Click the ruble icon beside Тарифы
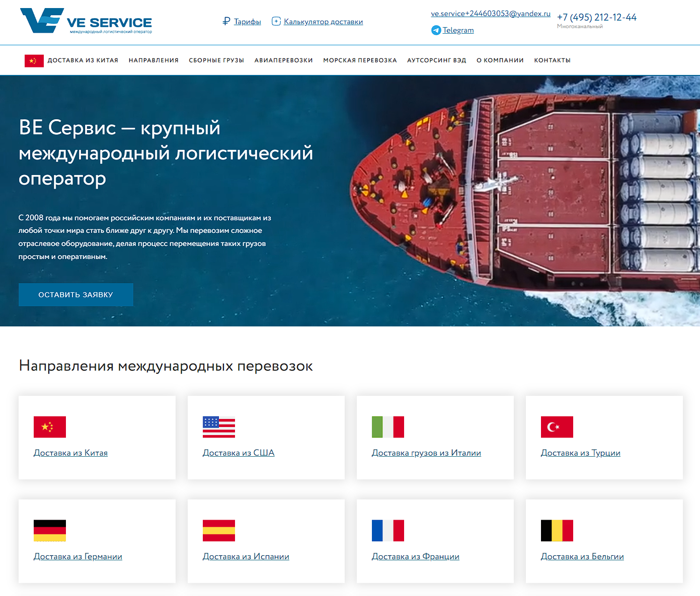 coord(226,21)
